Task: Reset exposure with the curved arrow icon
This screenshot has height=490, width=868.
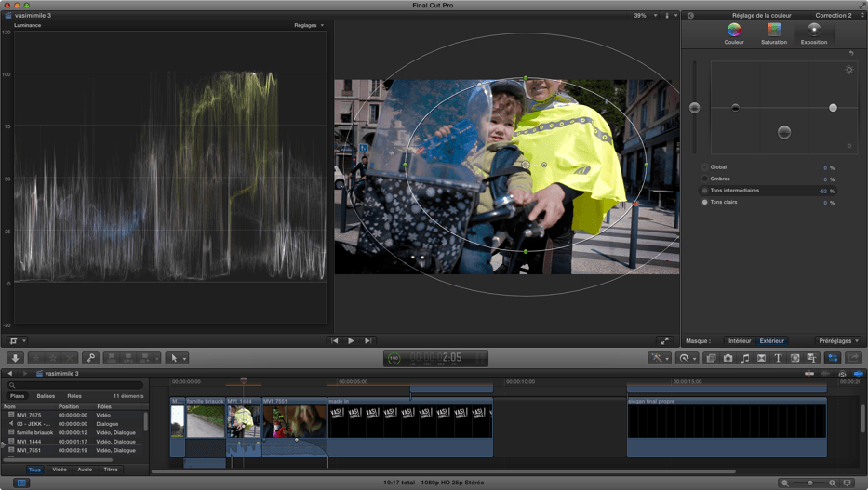Action: tap(850, 54)
